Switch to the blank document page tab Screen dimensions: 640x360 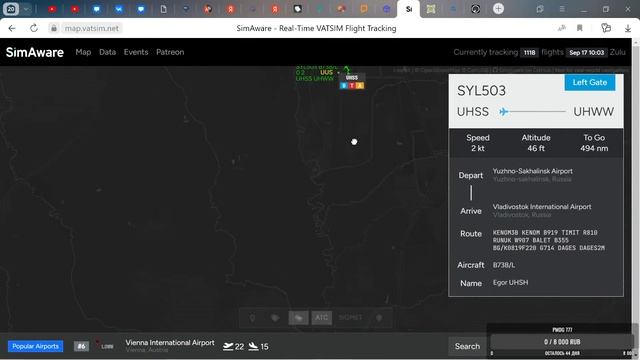(163, 9)
